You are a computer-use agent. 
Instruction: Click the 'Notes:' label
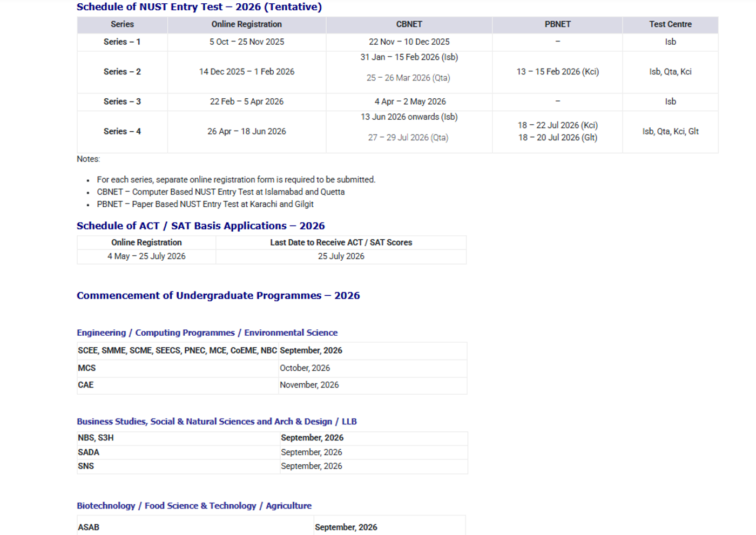[89, 159]
